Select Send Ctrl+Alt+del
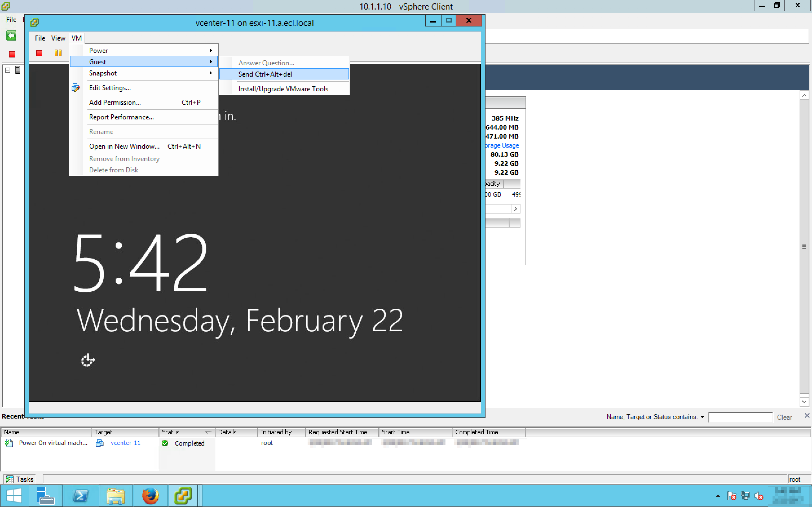 coord(265,74)
